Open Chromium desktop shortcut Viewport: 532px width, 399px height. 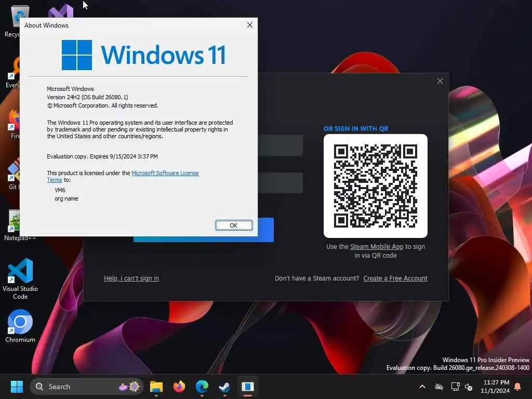coord(20,326)
